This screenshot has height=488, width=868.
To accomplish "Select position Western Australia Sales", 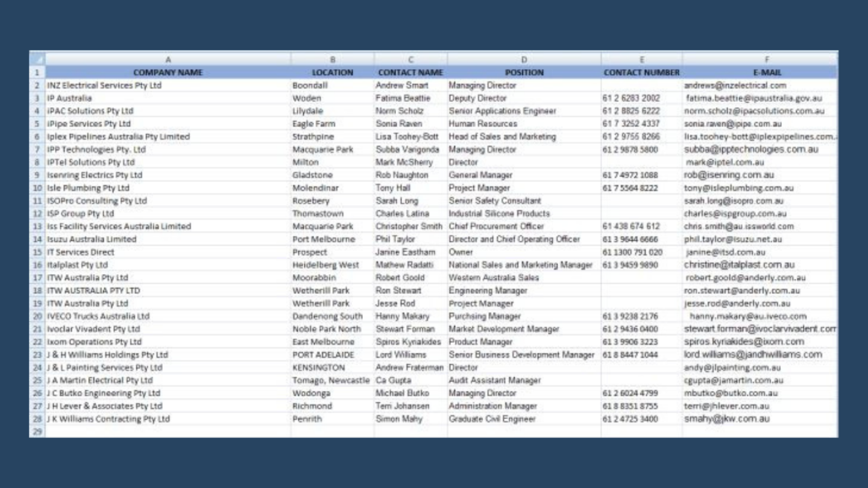I will point(524,278).
